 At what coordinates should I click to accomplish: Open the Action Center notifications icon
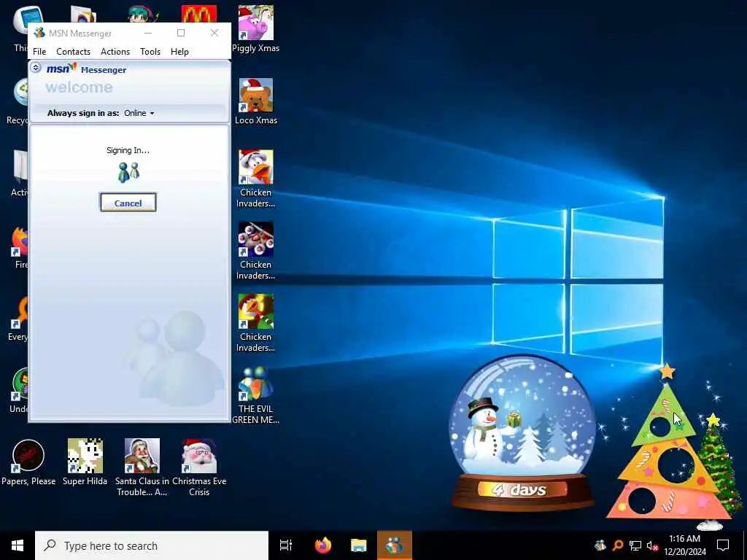coord(723,545)
